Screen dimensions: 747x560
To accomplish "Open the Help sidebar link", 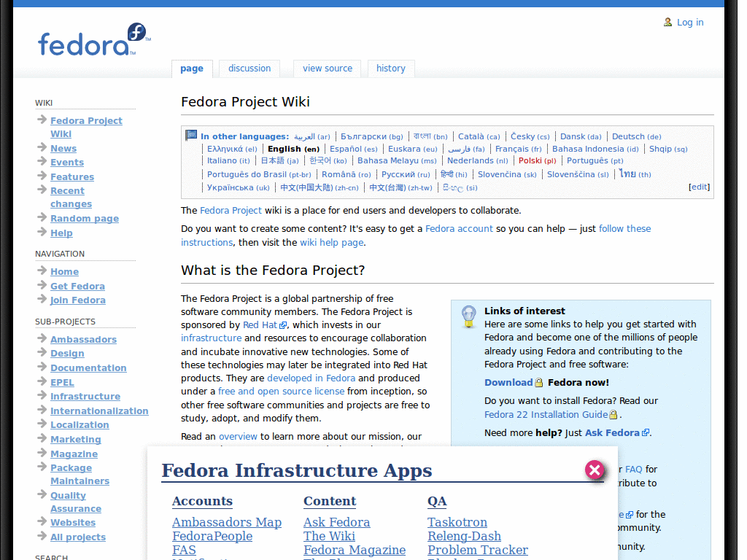I will (x=61, y=233).
